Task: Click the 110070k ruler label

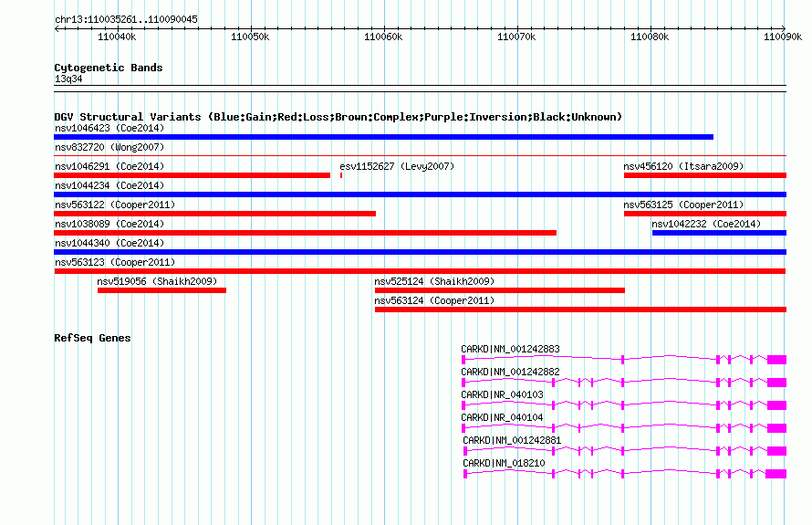Action: click(x=516, y=37)
